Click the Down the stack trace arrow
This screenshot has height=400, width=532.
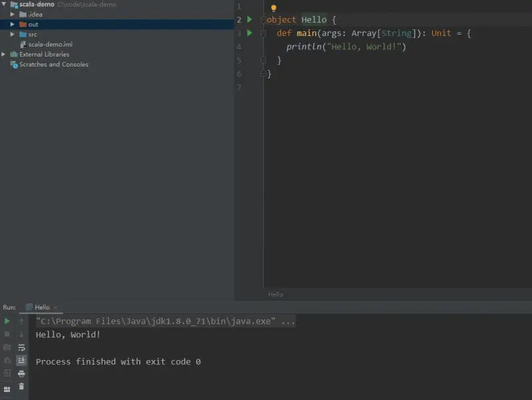pos(21,334)
